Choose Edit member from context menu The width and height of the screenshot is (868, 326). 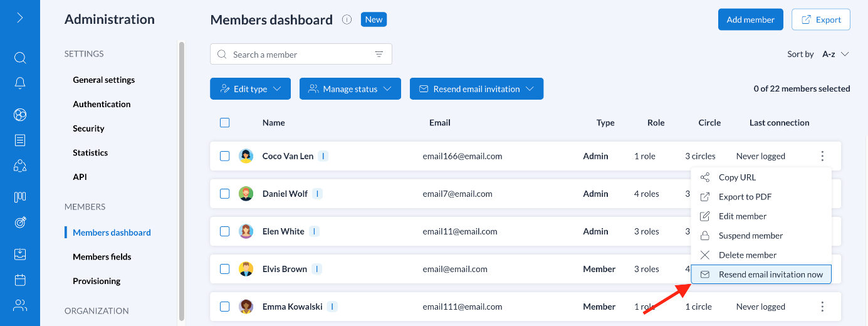point(761,216)
